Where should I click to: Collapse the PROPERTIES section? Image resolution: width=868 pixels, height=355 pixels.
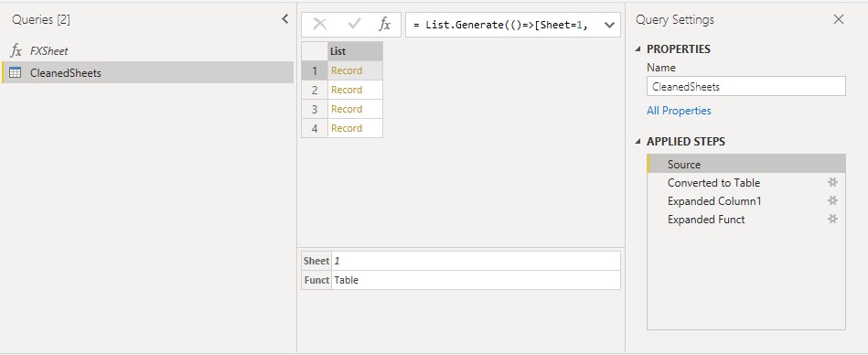click(638, 48)
